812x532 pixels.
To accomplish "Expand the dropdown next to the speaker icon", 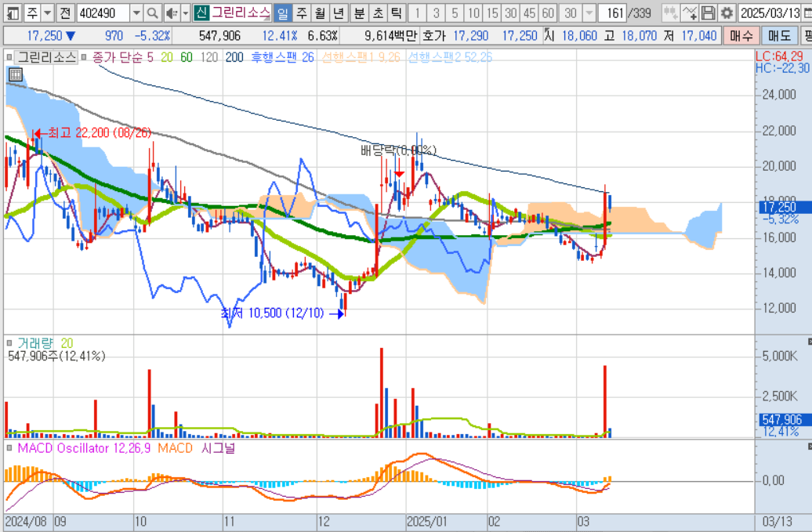I will 186,13.
